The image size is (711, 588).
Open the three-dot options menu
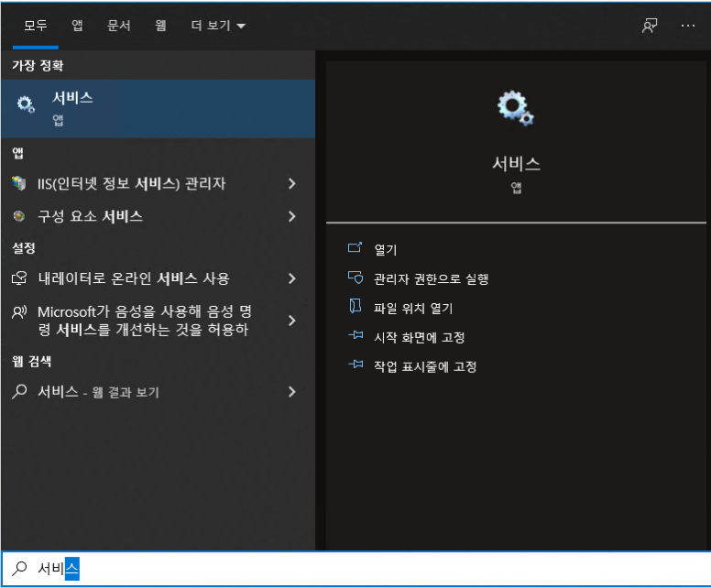click(x=688, y=26)
